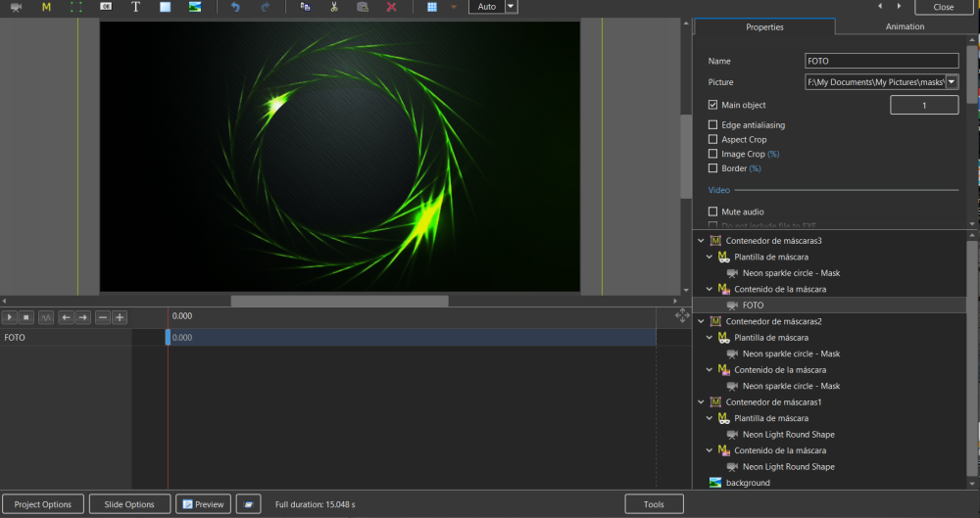Jump to previous keyframe with left arrow button

(x=66, y=317)
